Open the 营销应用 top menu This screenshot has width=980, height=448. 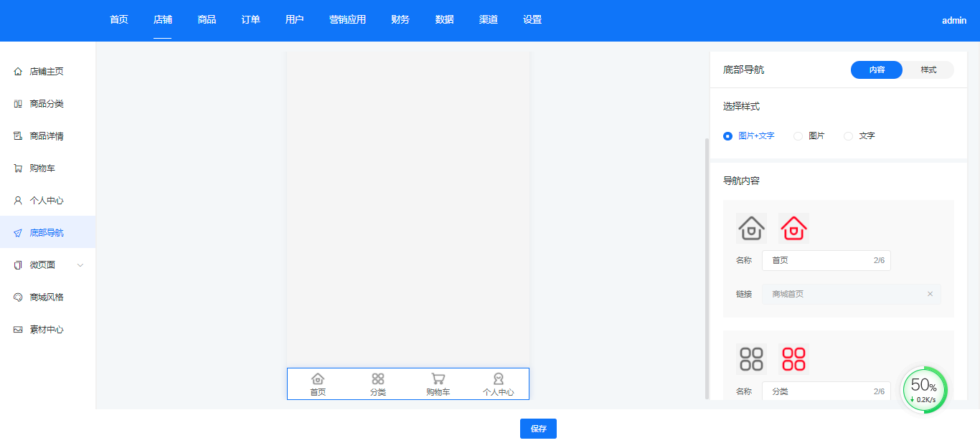347,20
